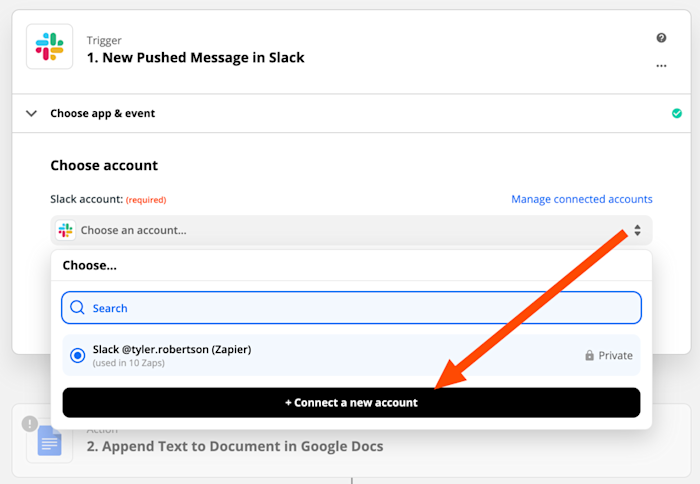Click the warning exclamation badge on step 2
The image size is (700, 484).
tap(30, 423)
